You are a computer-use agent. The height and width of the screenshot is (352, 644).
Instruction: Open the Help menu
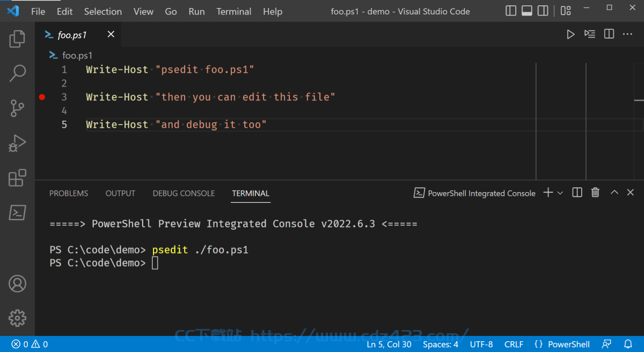pyautogui.click(x=273, y=11)
